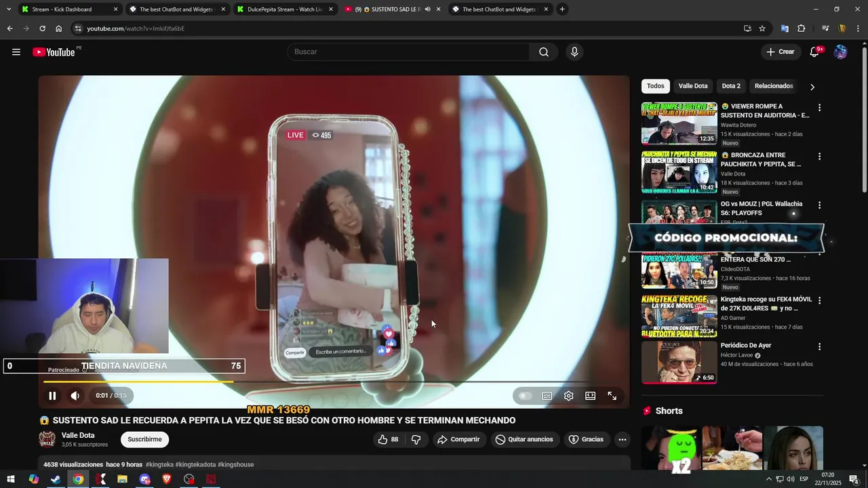
Task: Open system volume control in tray
Action: [x=791, y=479]
